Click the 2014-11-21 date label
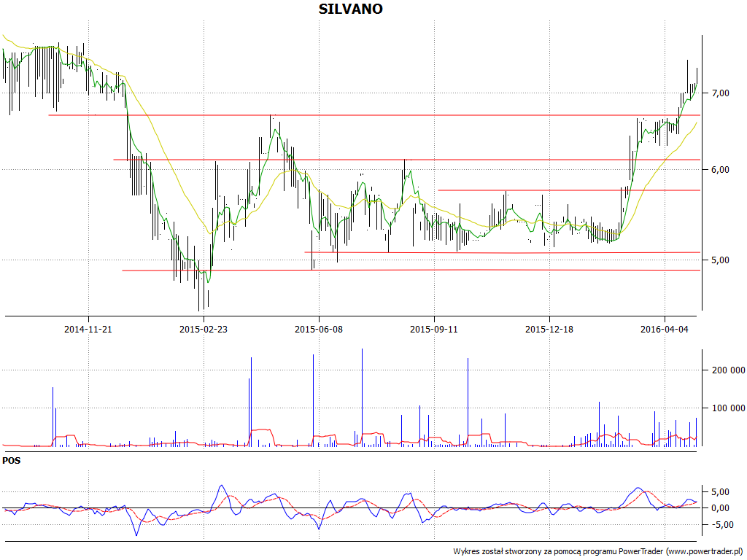Viewport: 747px width, 560px height. point(88,329)
